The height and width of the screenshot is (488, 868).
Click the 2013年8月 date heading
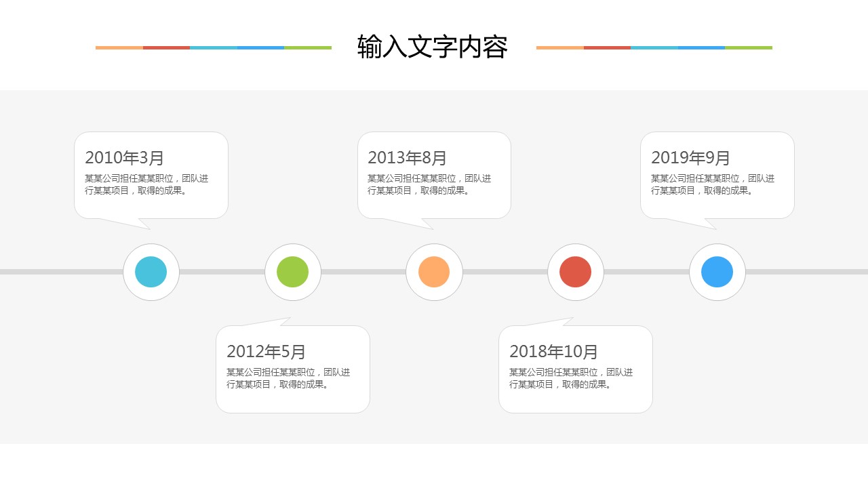tap(408, 158)
